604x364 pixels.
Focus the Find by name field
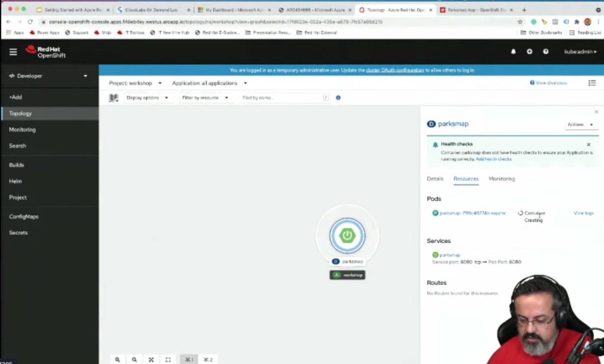(x=284, y=98)
